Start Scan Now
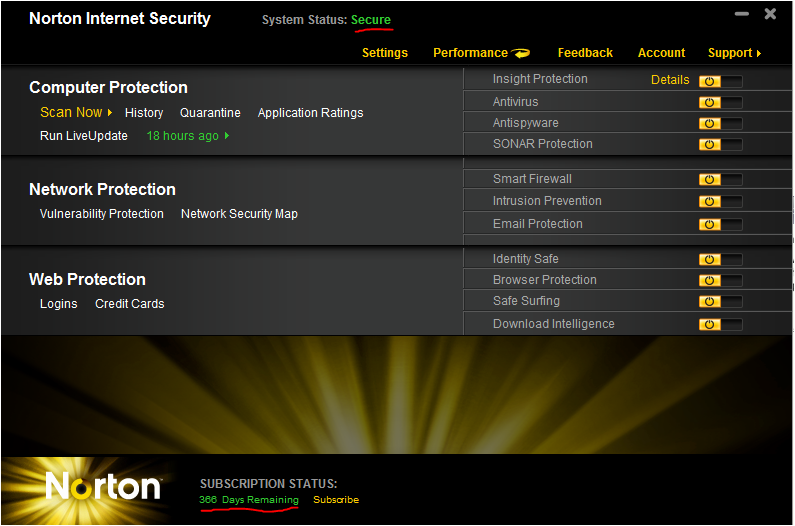Image resolution: width=795 pixels, height=526 pixels. coord(71,112)
